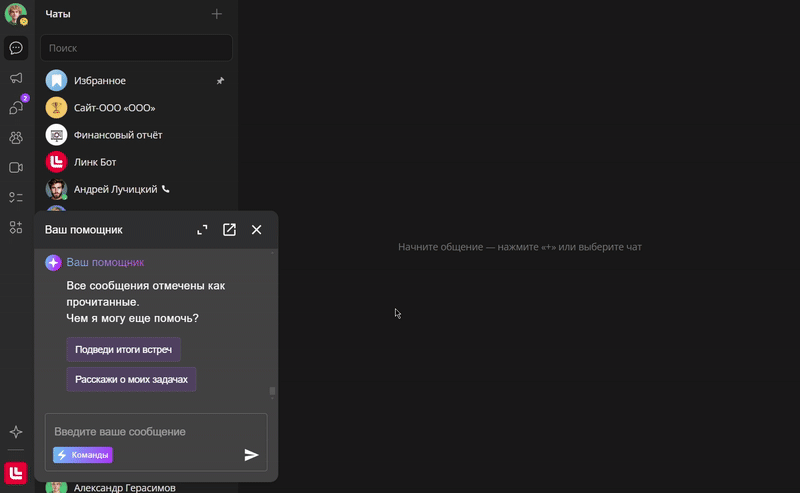Close the Ваш помощник panel

(256, 230)
